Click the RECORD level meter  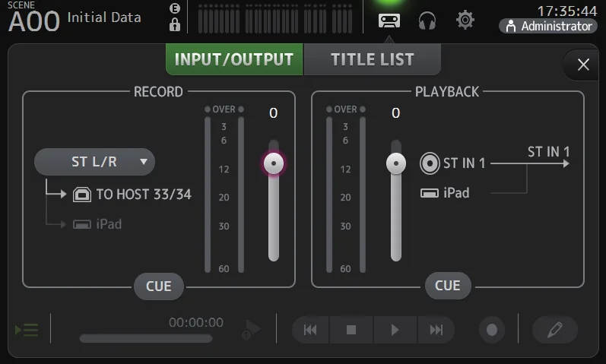coord(224,190)
